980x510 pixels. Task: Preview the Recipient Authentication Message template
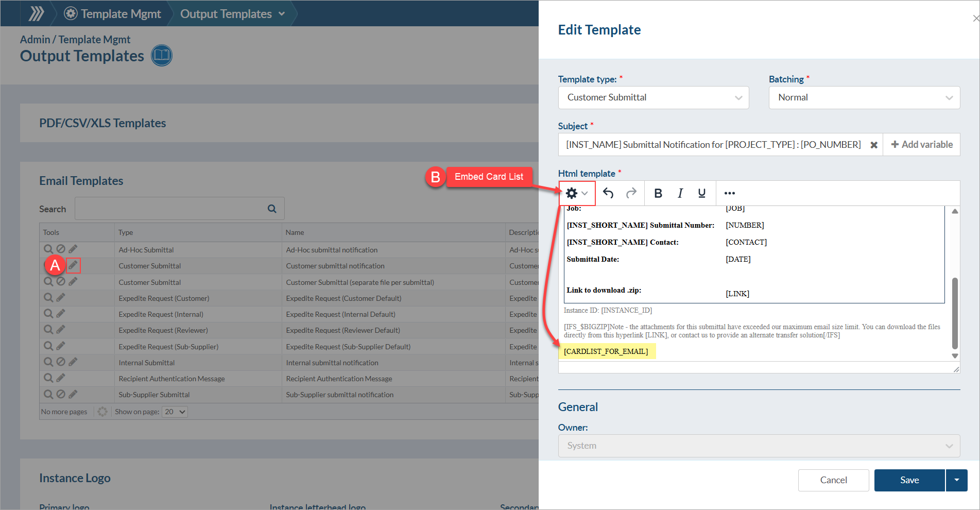point(48,378)
